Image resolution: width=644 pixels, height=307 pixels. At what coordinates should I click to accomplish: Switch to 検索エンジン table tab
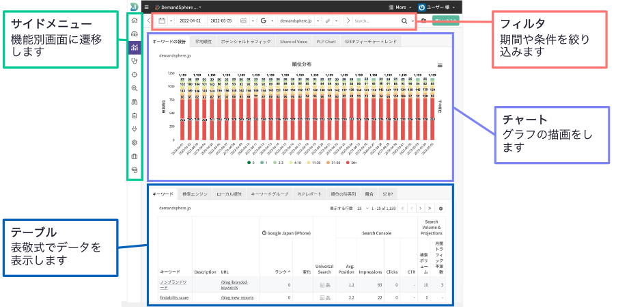[195, 194]
